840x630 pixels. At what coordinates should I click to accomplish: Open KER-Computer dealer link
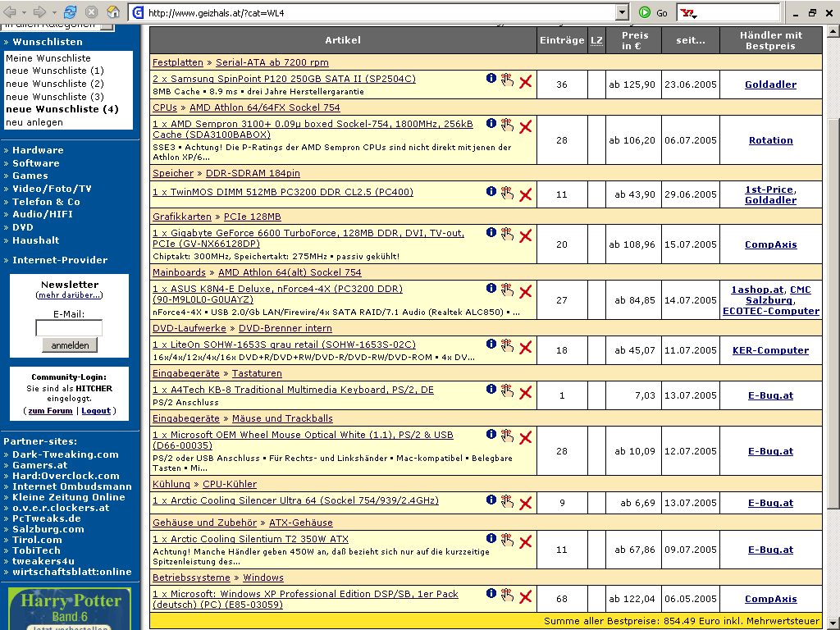coord(770,349)
